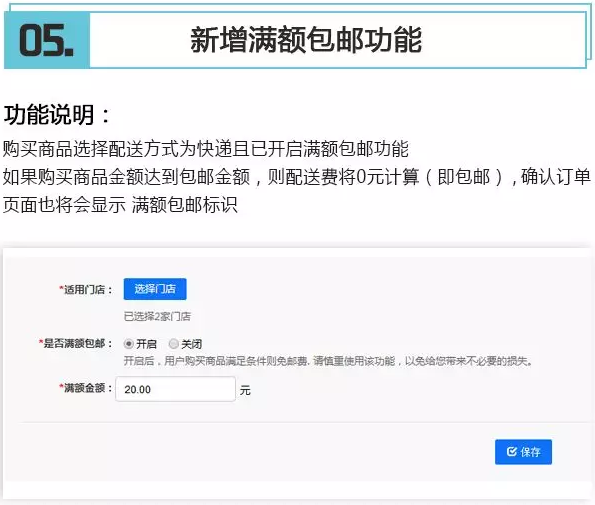Click the description line ending with 满额包邮标识
The height and width of the screenshot is (505, 595).
coord(120,205)
